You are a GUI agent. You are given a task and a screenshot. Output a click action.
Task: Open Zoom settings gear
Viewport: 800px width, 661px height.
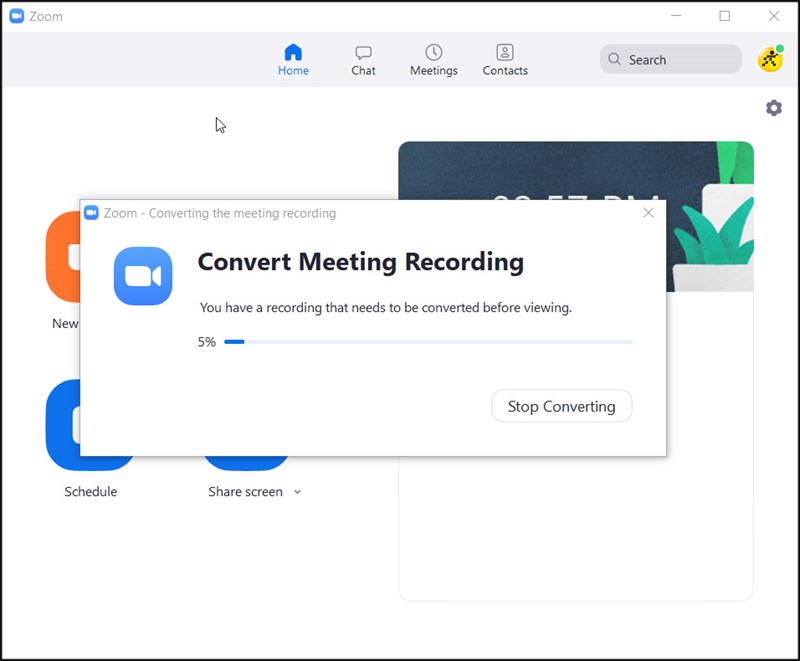[x=774, y=108]
